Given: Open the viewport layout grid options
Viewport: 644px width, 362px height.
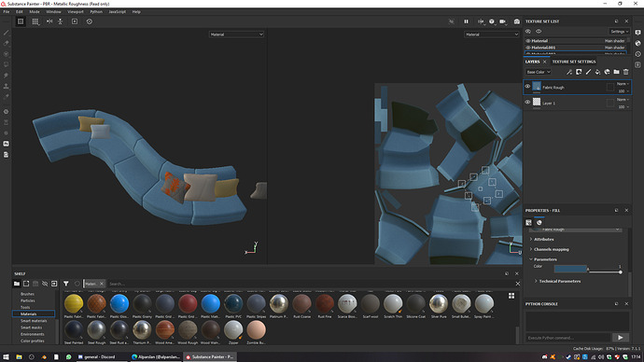Looking at the screenshot, I should [35, 21].
